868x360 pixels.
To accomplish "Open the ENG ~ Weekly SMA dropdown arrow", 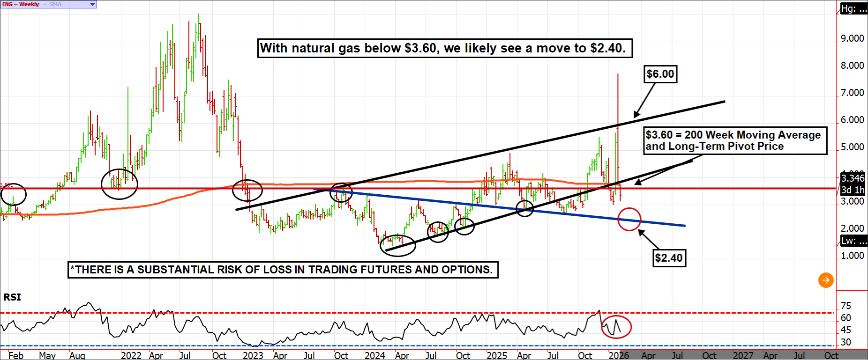I will click(x=92, y=4).
